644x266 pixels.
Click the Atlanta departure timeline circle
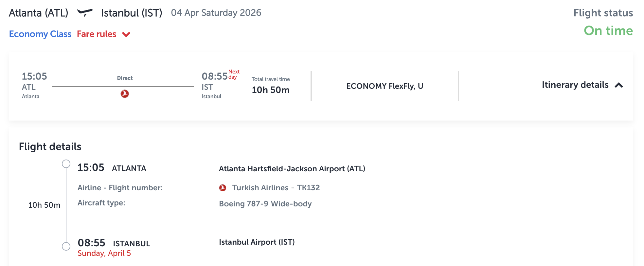66,164
